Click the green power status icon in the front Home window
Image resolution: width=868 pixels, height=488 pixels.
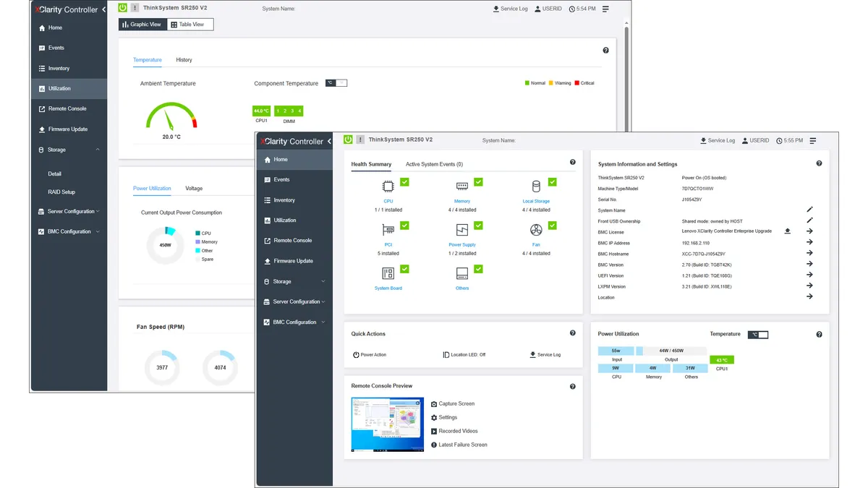(348, 140)
